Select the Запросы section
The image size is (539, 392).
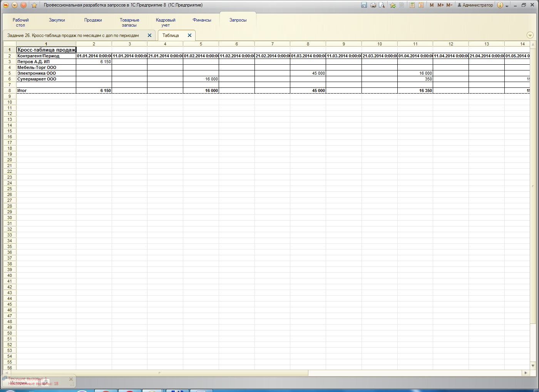point(238,20)
